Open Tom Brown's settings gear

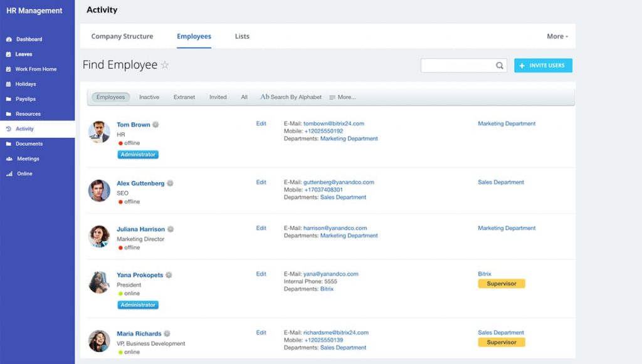(x=155, y=124)
